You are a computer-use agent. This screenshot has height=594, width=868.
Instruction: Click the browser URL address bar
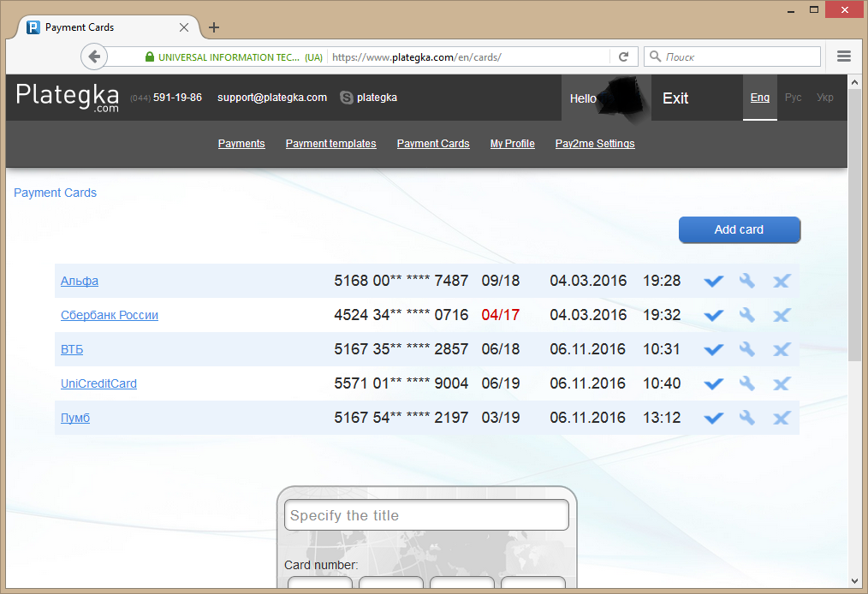coord(469,57)
